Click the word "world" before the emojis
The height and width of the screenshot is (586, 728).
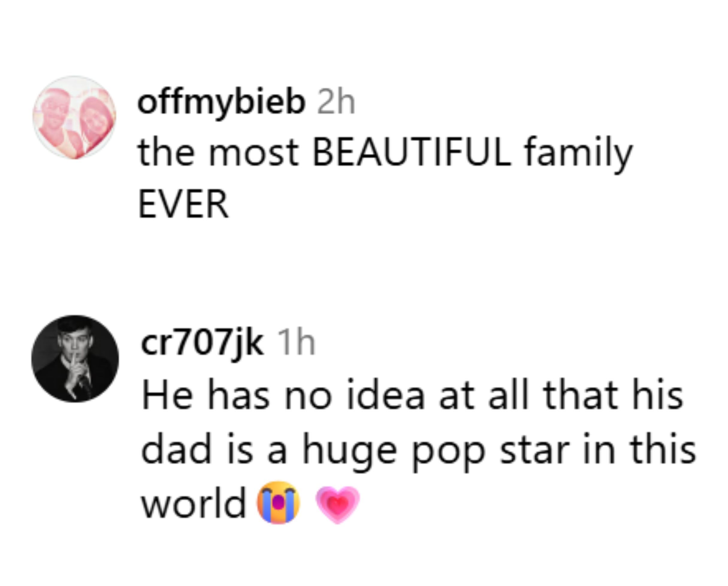(193, 504)
